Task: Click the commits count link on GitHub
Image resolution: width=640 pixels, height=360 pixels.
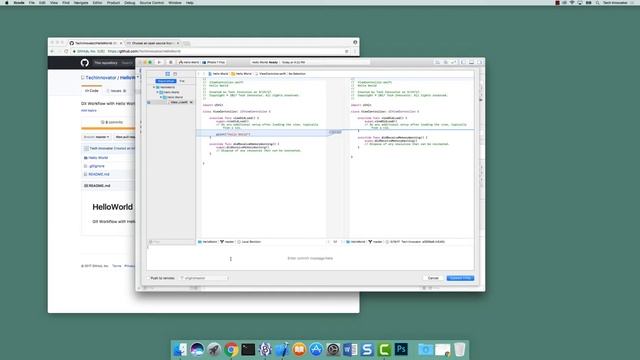Action: [x=111, y=122]
